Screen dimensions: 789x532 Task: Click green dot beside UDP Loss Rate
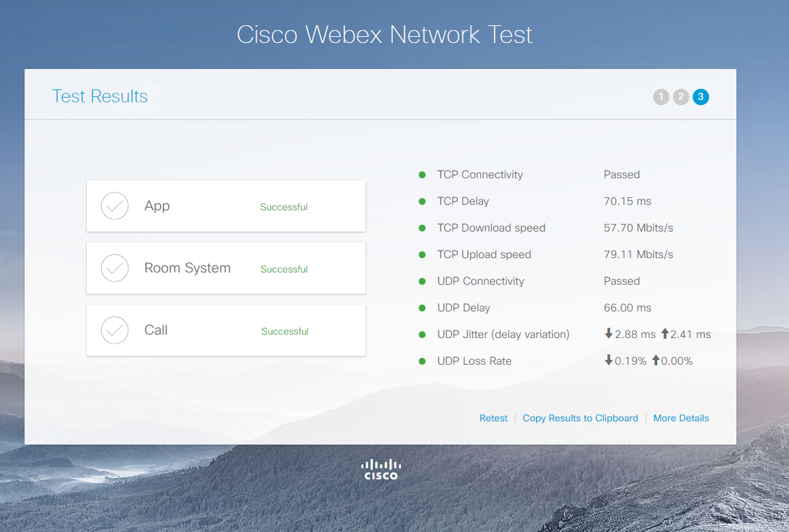(x=422, y=361)
